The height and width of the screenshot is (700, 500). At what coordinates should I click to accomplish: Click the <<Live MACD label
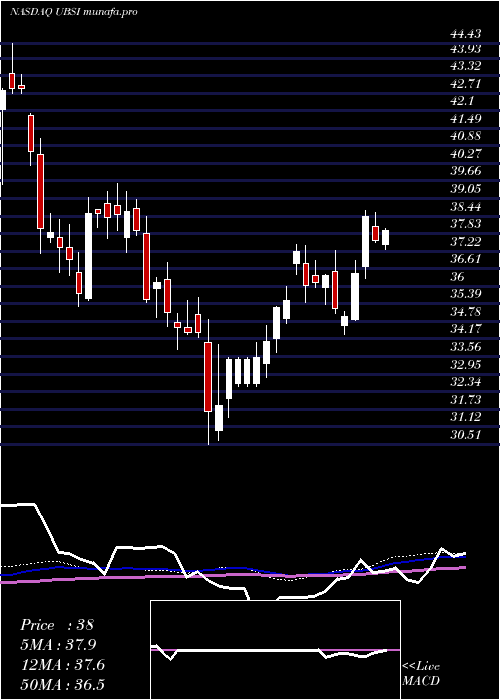[421, 674]
